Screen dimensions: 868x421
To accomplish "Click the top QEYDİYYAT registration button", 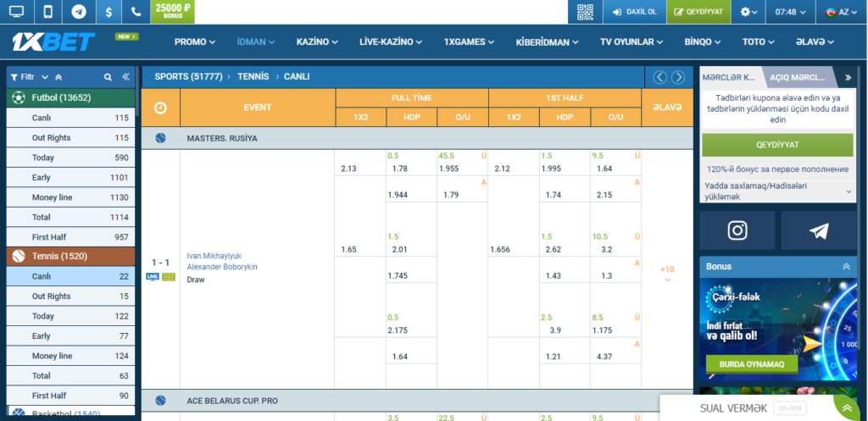I will tap(698, 12).
